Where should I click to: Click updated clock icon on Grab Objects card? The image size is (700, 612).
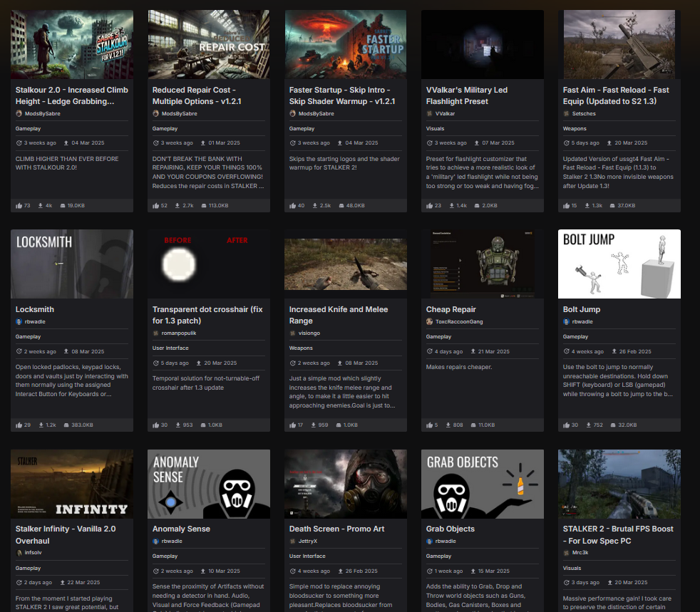pyautogui.click(x=429, y=571)
